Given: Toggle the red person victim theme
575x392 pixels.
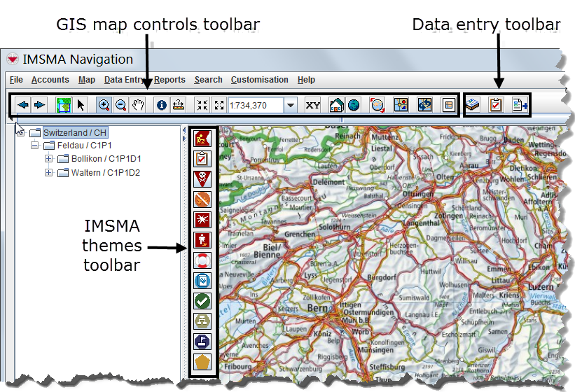Looking at the screenshot, I should click(202, 241).
